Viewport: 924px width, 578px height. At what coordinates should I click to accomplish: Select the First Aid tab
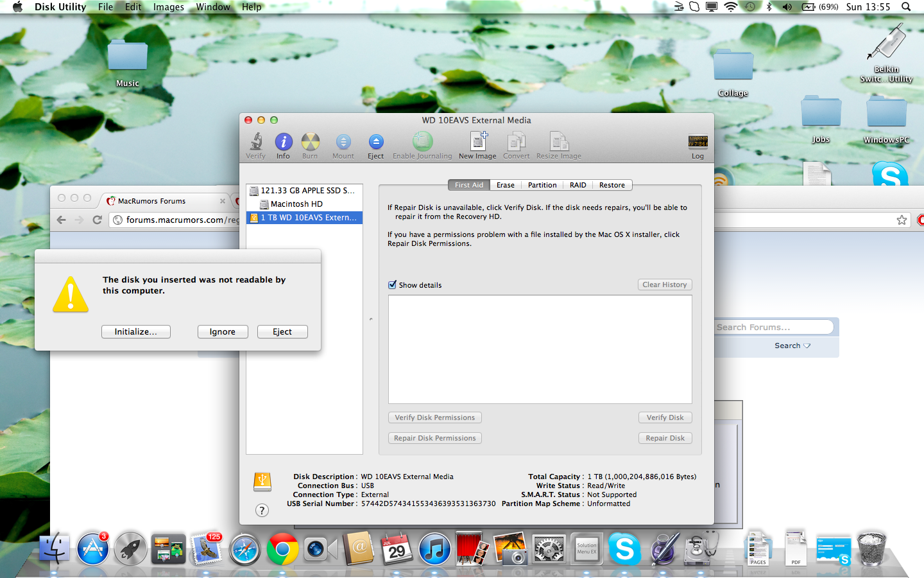(x=469, y=185)
